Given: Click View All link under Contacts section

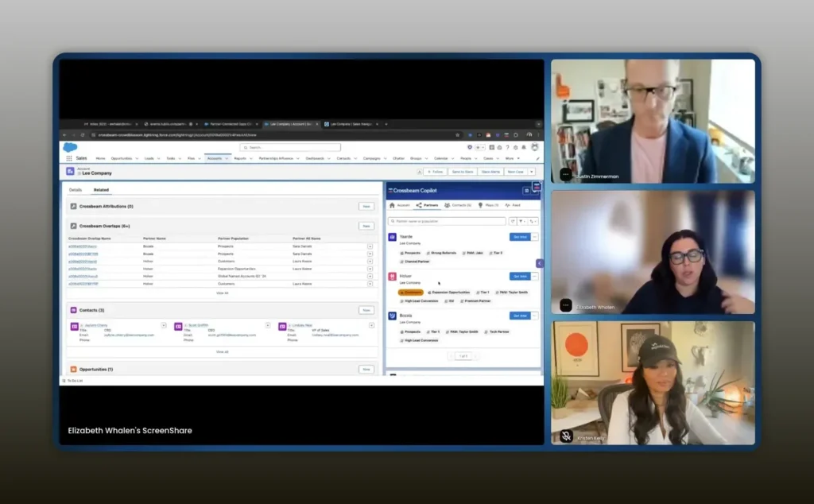Looking at the screenshot, I should [222, 351].
